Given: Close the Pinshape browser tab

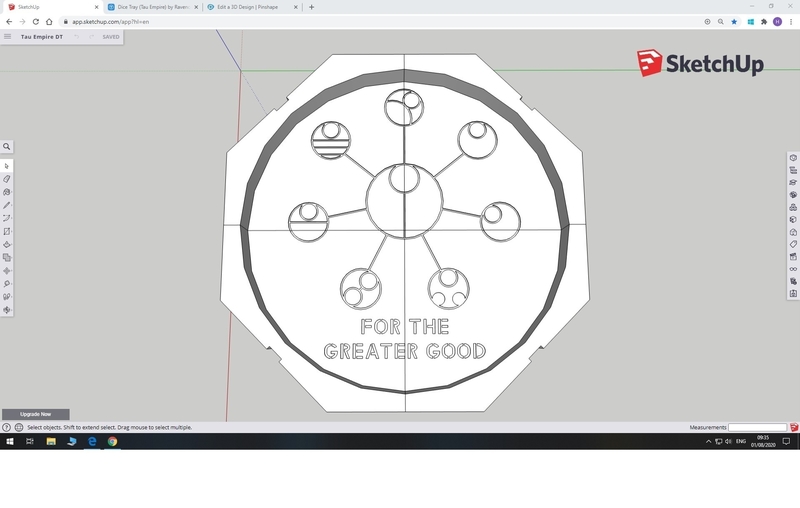Looking at the screenshot, I should pos(295,7).
